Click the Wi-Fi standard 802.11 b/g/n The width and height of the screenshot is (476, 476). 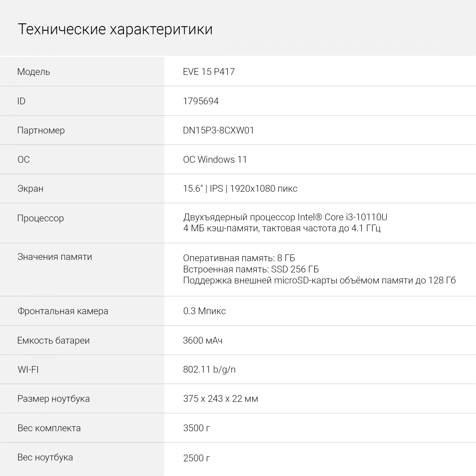tap(209, 370)
